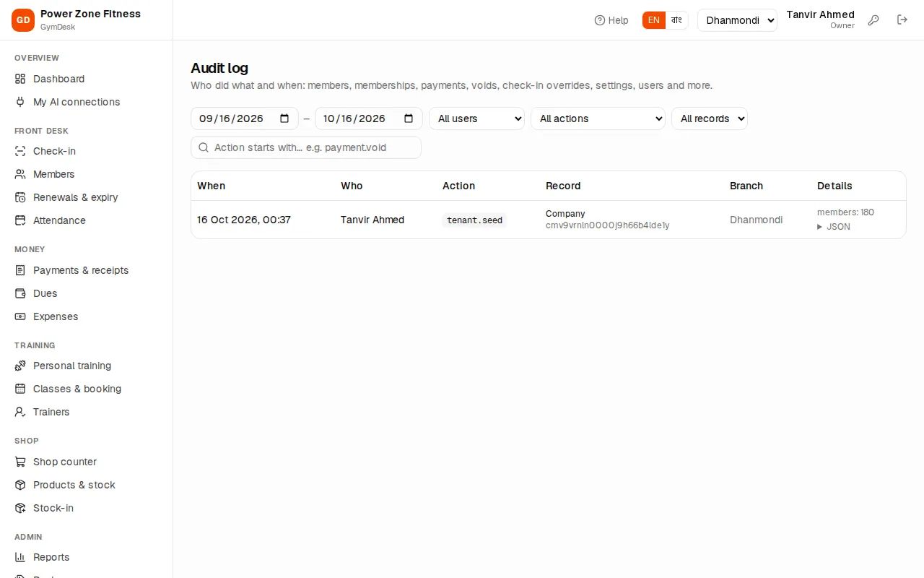
Task: Open the All records filter dropdown
Action: [x=710, y=118]
